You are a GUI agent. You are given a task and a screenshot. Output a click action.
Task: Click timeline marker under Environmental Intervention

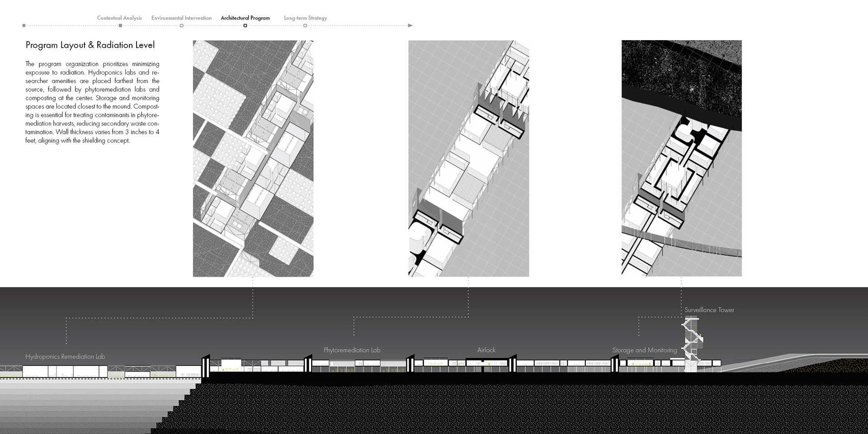(182, 26)
